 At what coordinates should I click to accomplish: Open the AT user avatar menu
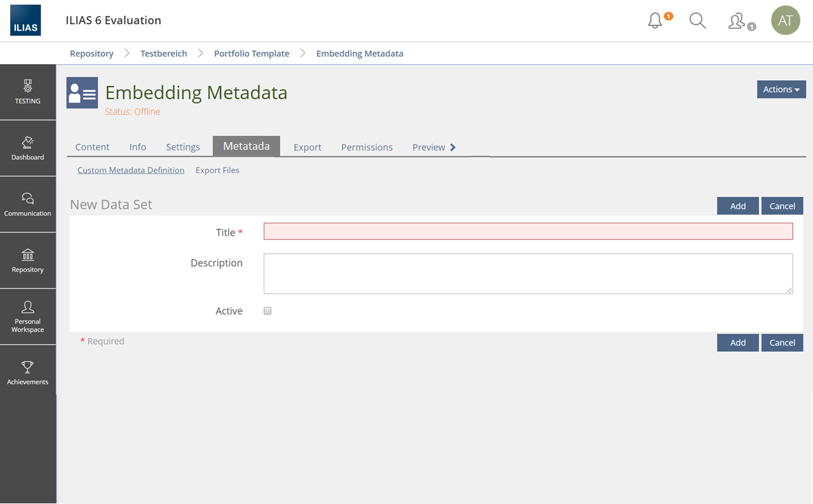coord(785,21)
